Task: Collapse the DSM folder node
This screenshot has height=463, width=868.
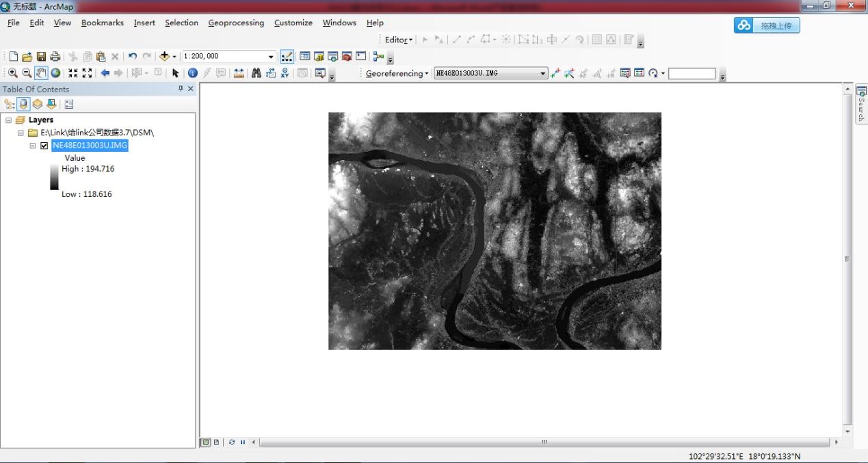Action: coord(21,133)
